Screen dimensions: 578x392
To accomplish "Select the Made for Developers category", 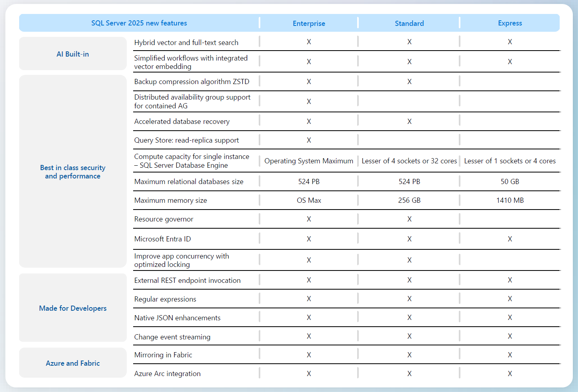I will pyautogui.click(x=73, y=308).
